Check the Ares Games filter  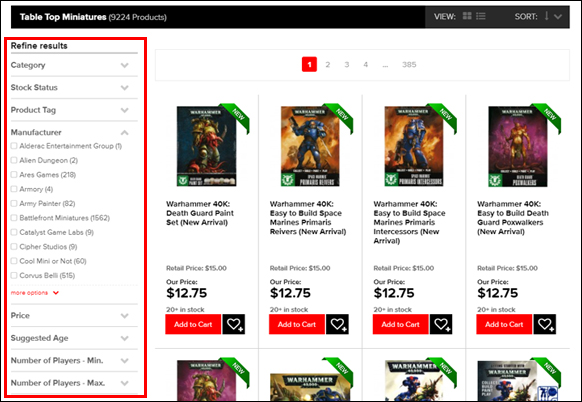[x=14, y=174]
